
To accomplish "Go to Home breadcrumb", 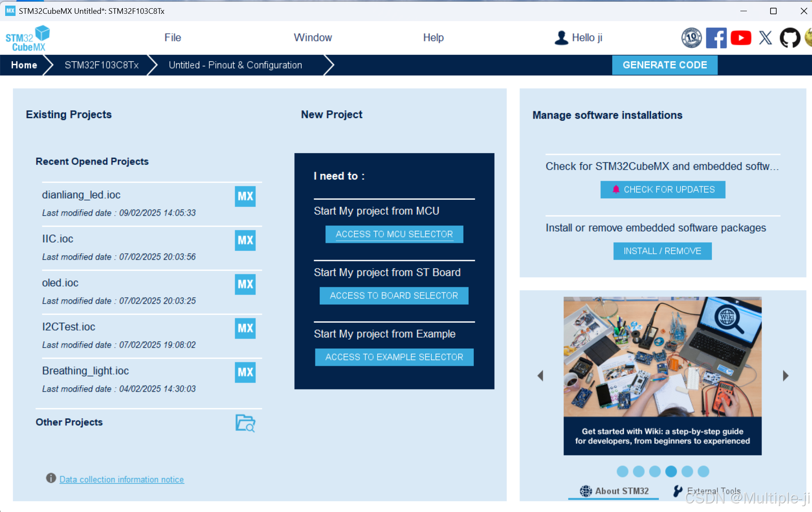I will coord(24,65).
